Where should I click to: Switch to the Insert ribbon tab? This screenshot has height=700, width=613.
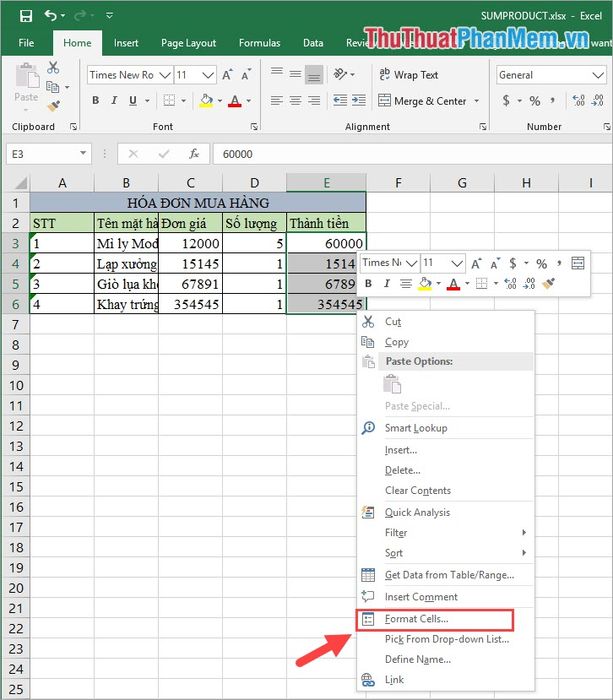click(x=126, y=43)
